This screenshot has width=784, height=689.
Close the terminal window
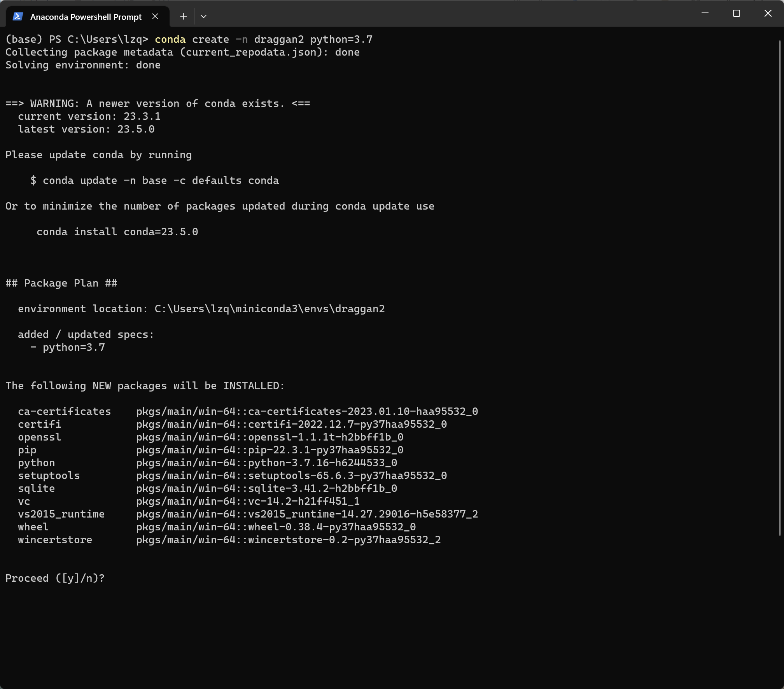(768, 13)
